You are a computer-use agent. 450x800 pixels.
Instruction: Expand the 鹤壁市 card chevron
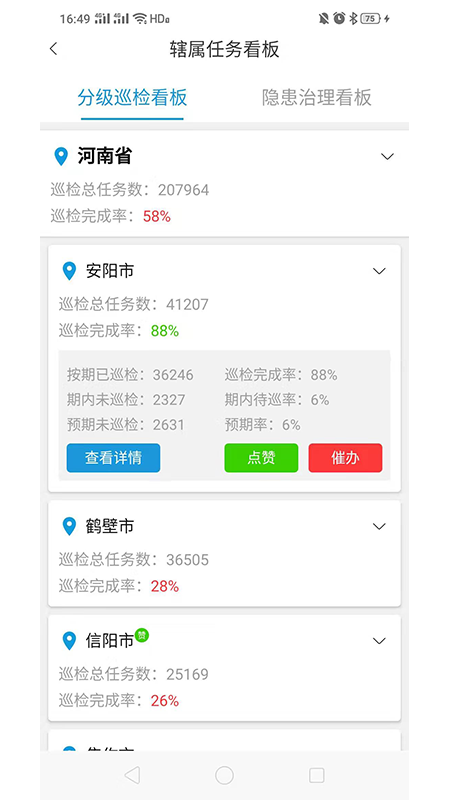379,526
